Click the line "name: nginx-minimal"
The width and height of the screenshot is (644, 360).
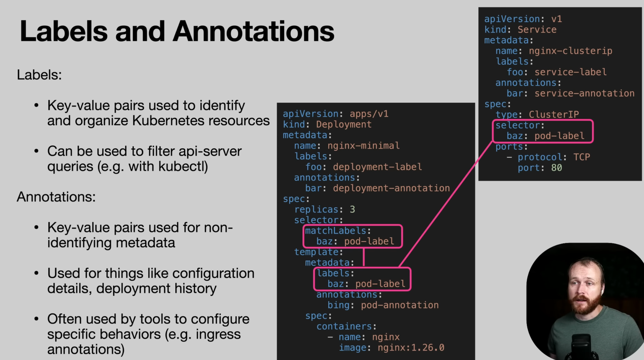click(x=347, y=146)
